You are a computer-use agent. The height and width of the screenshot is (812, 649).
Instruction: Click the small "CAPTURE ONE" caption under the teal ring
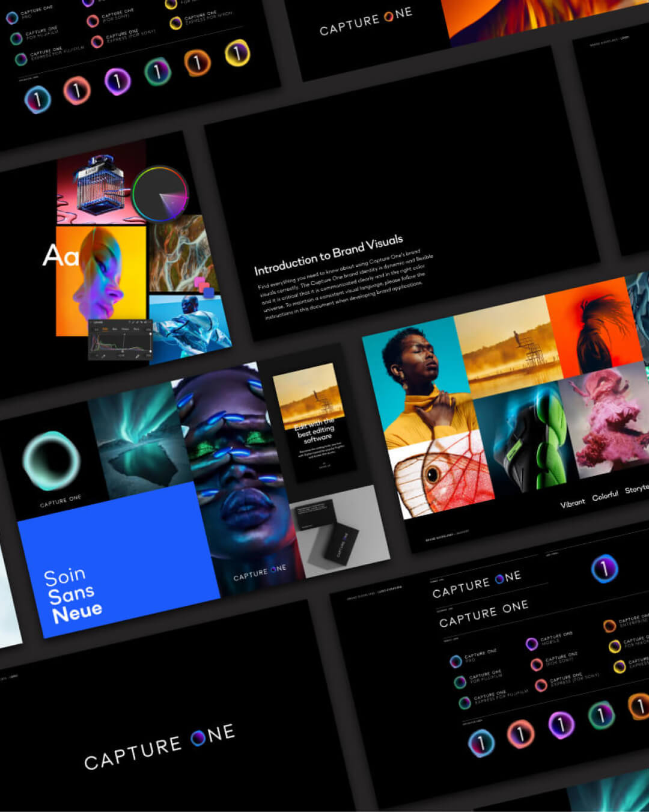(x=61, y=501)
